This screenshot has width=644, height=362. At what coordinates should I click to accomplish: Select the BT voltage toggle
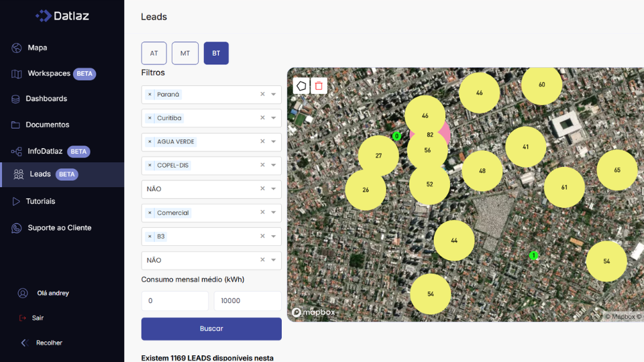pos(216,53)
